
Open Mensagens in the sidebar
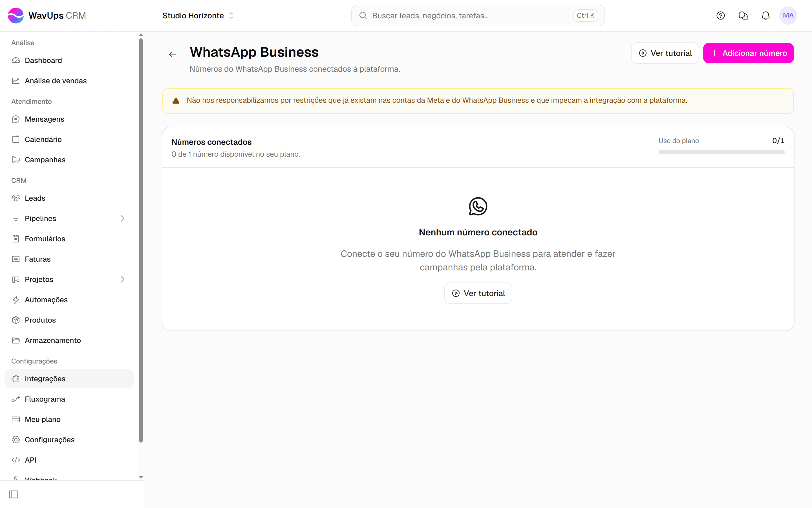pyautogui.click(x=69, y=119)
